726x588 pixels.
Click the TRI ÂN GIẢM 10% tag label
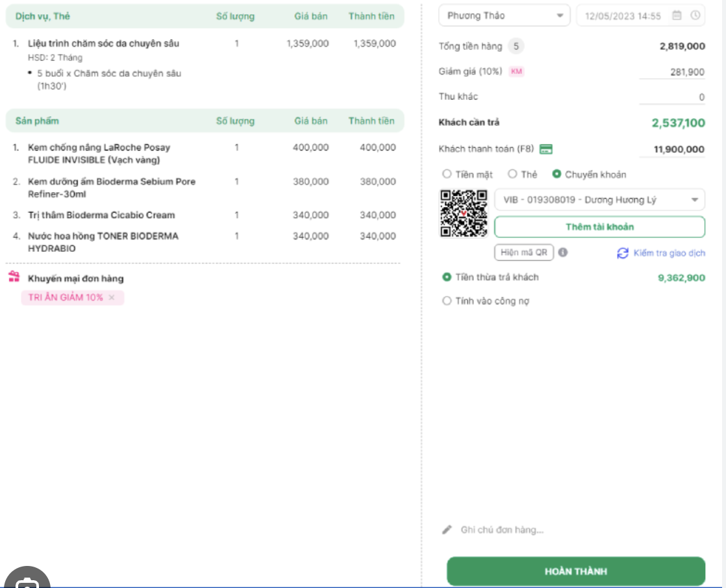pyautogui.click(x=66, y=297)
